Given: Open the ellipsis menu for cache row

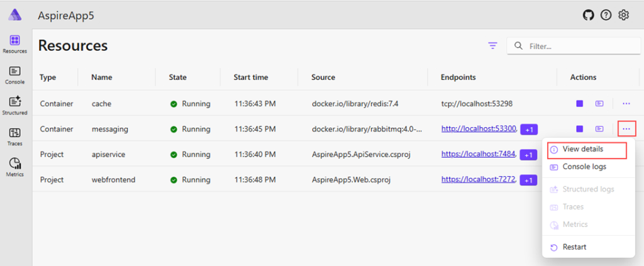Looking at the screenshot, I should (x=626, y=104).
